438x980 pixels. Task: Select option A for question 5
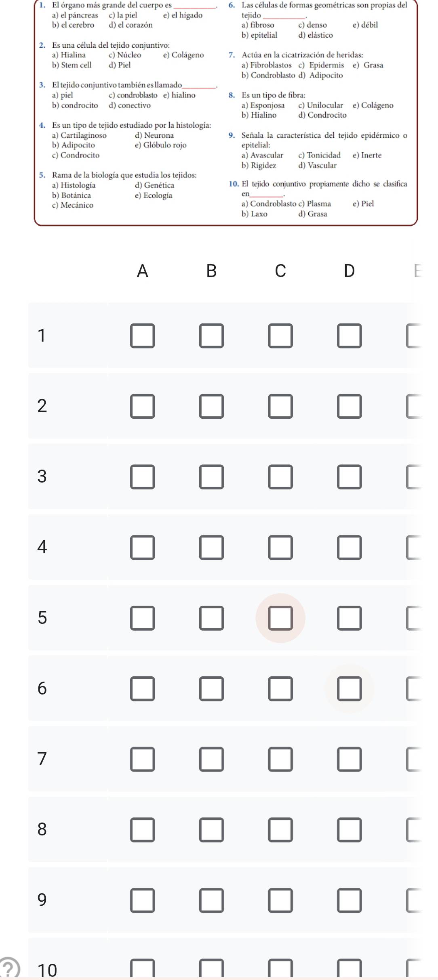(x=142, y=618)
